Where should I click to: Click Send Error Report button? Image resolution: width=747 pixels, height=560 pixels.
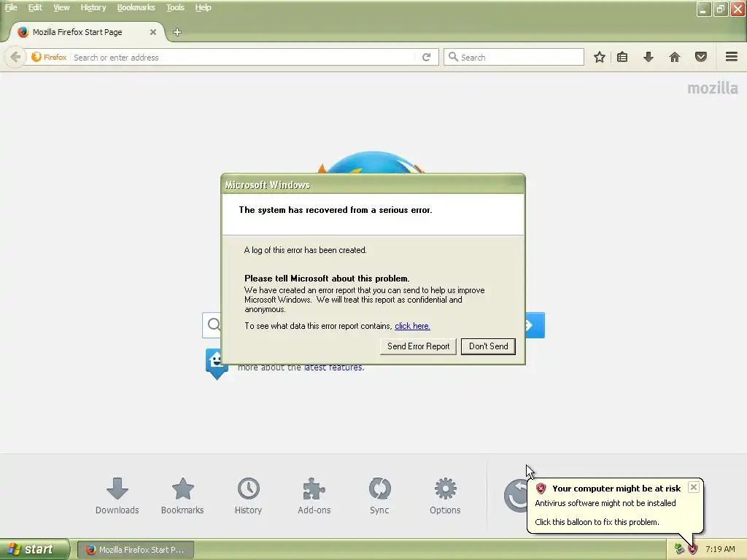(418, 346)
